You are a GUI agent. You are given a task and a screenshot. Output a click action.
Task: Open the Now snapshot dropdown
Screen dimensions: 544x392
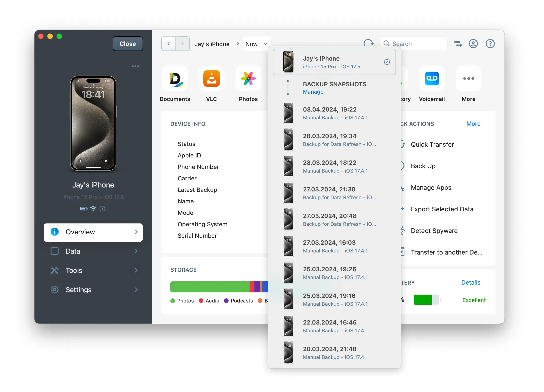[256, 44]
